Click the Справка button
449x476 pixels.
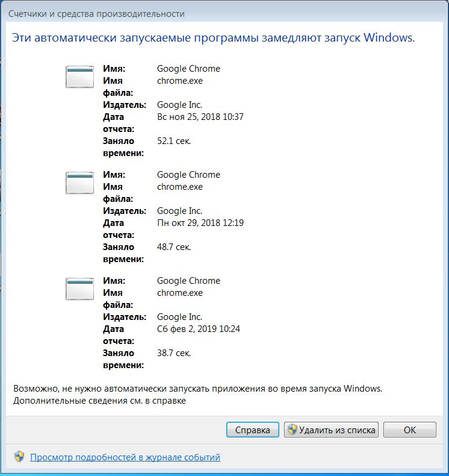point(253,430)
